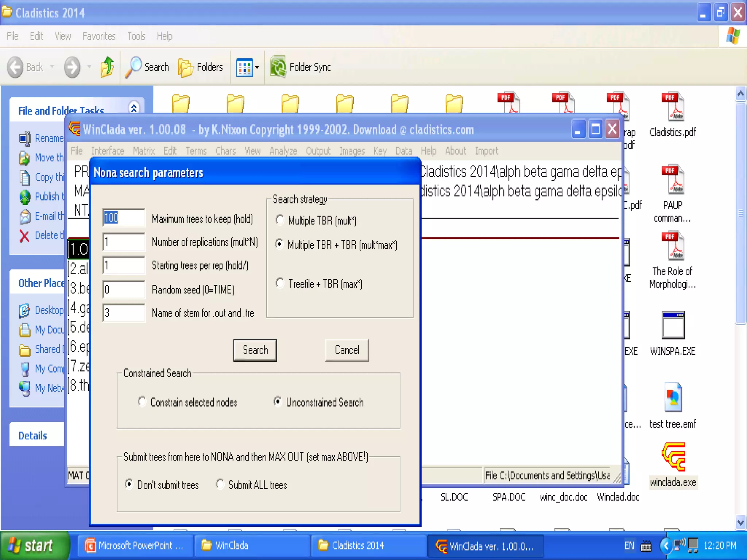Select Treefile + TBR (max*) option
This screenshot has width=747, height=560.
280,283
